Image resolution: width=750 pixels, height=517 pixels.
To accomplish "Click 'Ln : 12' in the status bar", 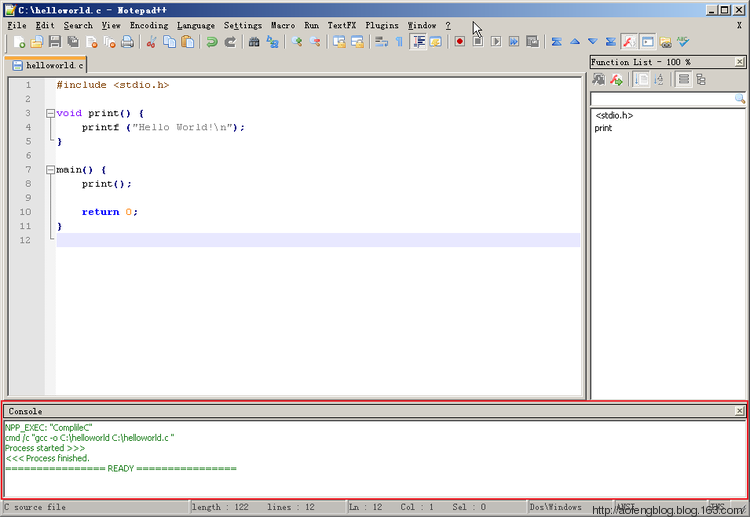I will pyautogui.click(x=365, y=507).
